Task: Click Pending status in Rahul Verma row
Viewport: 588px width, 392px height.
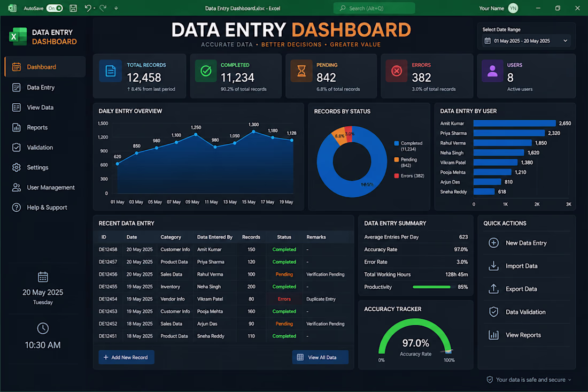Action: pyautogui.click(x=284, y=274)
